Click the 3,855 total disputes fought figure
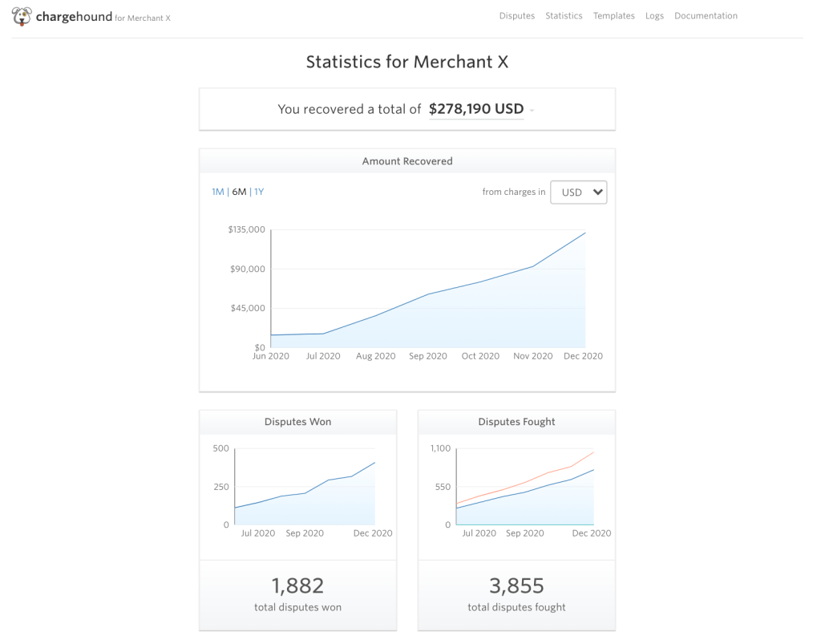 coord(517,585)
